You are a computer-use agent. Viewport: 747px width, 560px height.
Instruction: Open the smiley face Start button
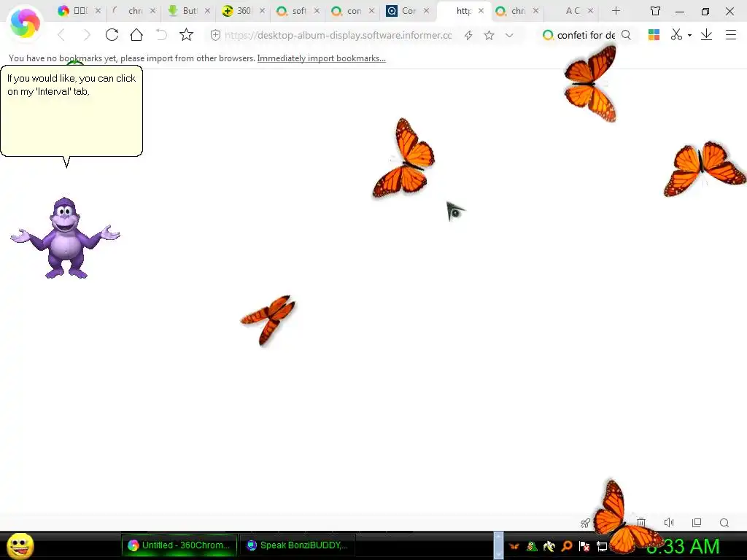click(x=20, y=546)
